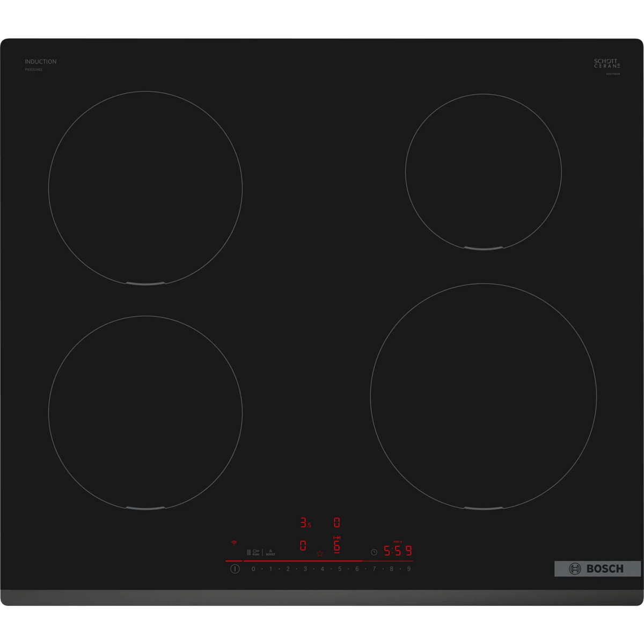Tap the key childproof lock 4sec symbol
This screenshot has height=644, width=644.
point(256,552)
